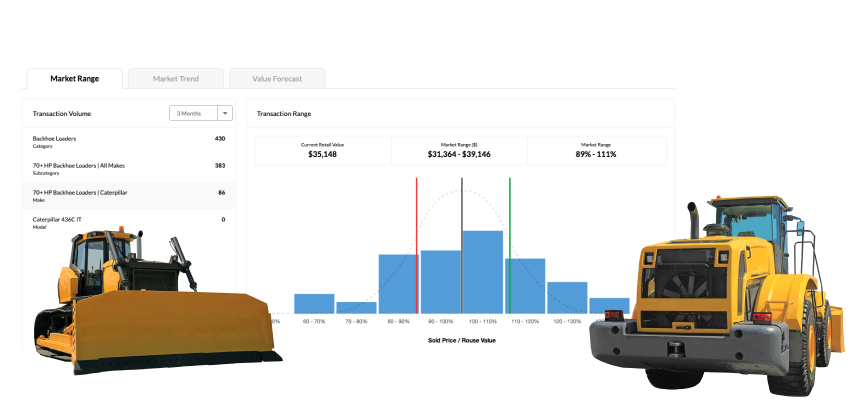This screenshot has height=406, width=866.
Task: Click the red lower market range line
Action: point(417,245)
